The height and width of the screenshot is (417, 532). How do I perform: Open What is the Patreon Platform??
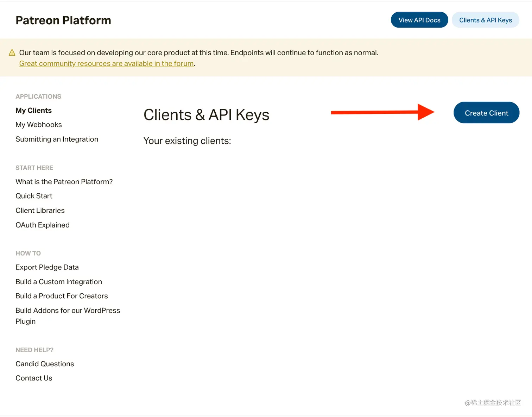64,182
